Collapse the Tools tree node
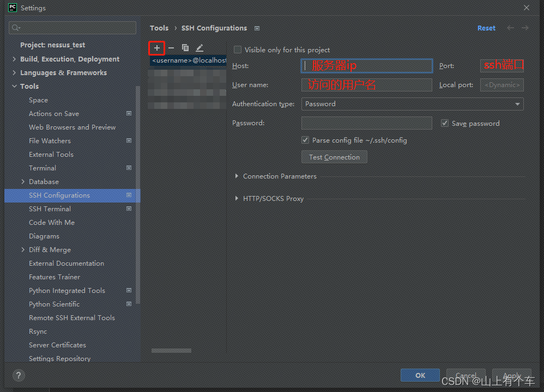 [14, 87]
